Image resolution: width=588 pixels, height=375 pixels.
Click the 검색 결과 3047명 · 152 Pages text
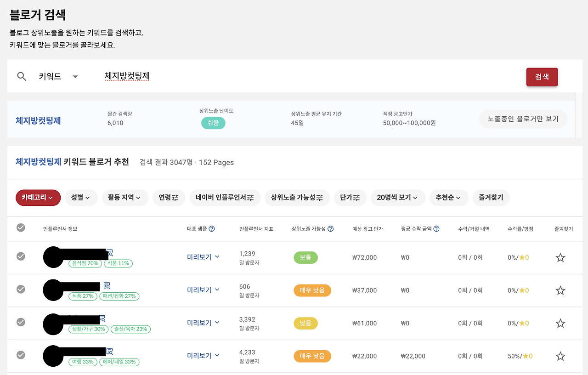point(187,162)
